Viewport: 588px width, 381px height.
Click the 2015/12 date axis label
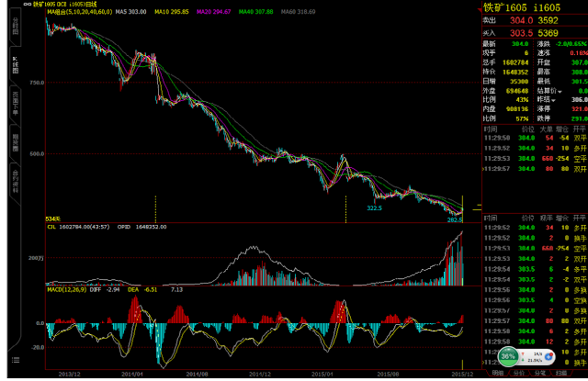[462, 374]
